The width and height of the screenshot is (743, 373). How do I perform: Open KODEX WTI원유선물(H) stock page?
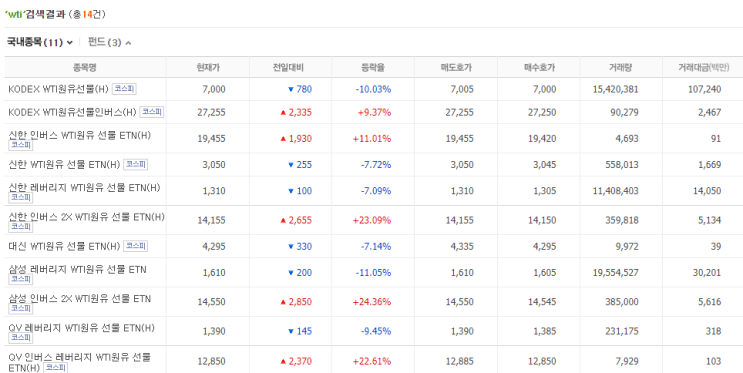point(58,89)
